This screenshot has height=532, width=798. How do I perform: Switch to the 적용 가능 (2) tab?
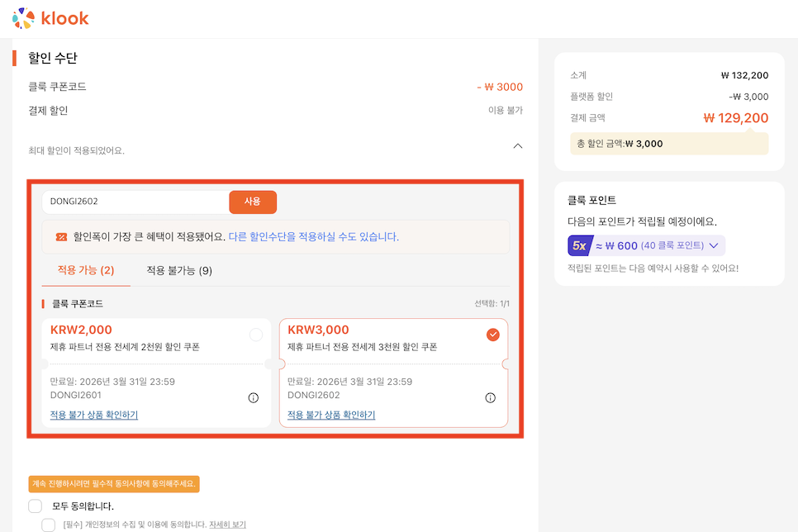coord(86,270)
